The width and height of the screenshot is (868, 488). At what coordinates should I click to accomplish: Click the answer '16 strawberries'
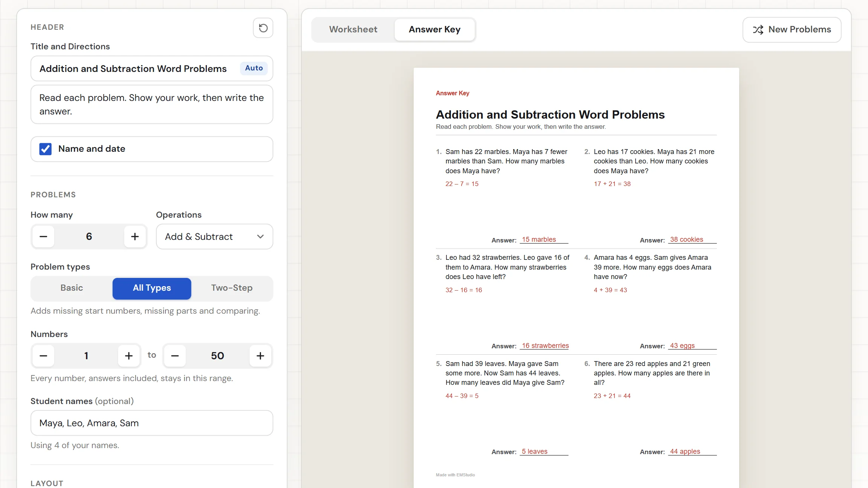pyautogui.click(x=545, y=346)
